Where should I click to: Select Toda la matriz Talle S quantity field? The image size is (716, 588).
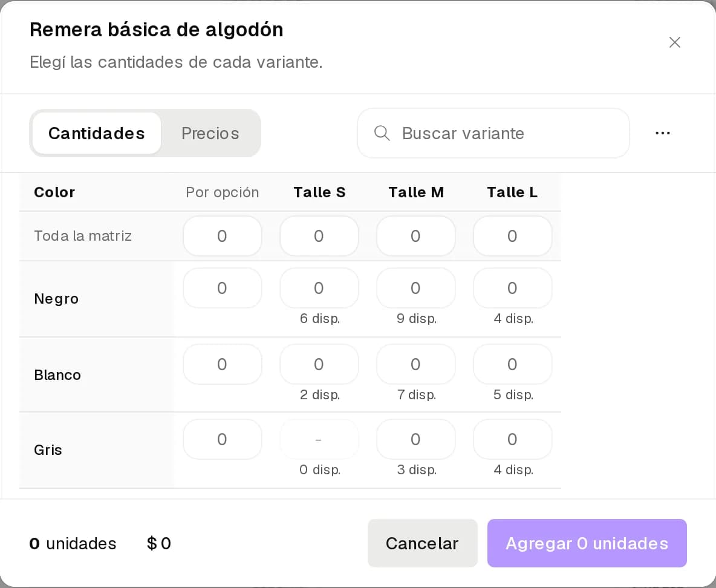point(319,236)
